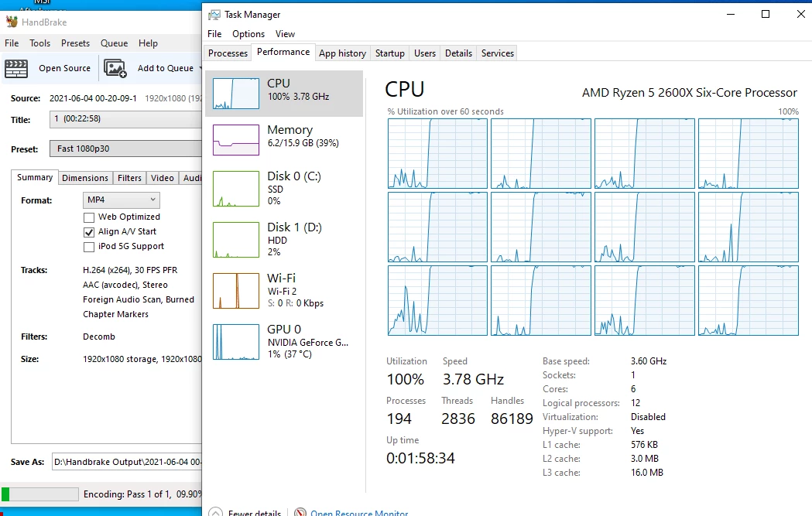Click the Threads count 2836
The image size is (812, 516).
tap(457, 419)
